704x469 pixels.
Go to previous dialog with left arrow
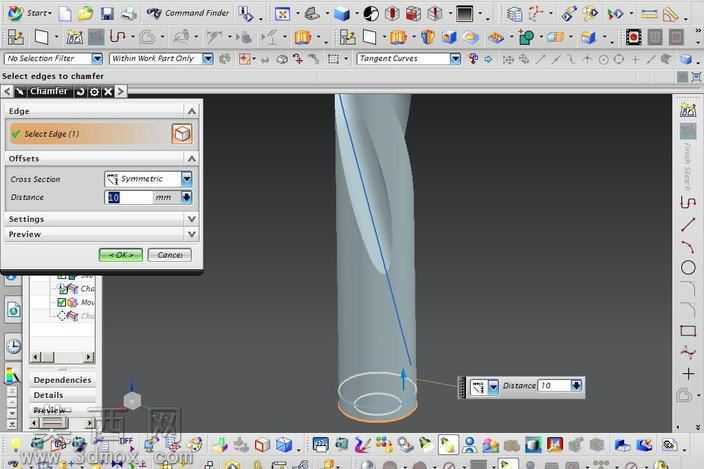click(7, 92)
